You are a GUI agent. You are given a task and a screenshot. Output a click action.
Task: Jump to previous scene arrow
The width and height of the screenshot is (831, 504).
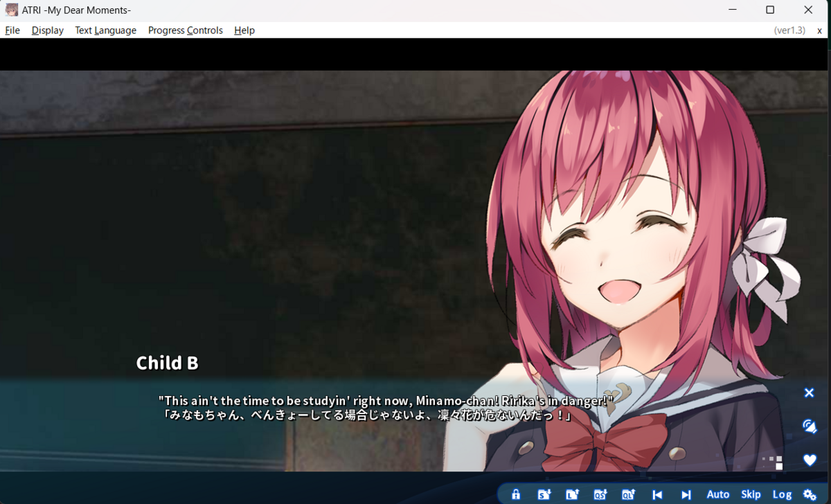click(x=657, y=494)
